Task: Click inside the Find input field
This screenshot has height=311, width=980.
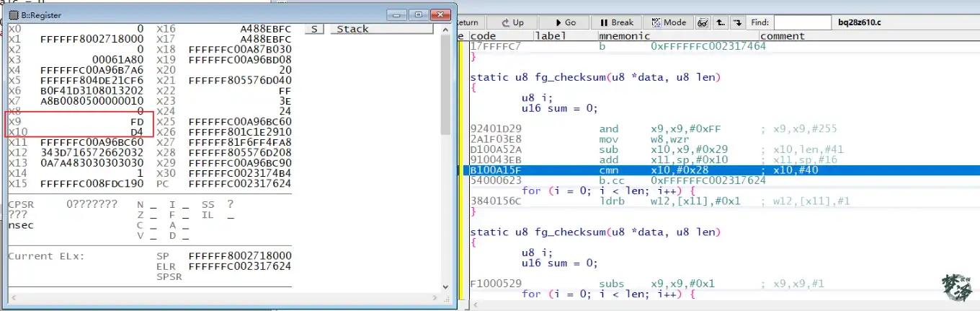Action: pos(802,22)
